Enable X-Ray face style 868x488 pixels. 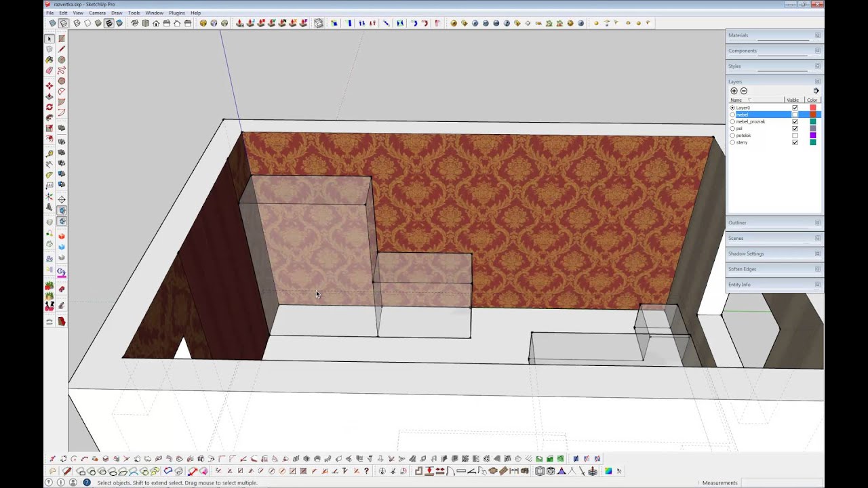(x=52, y=23)
